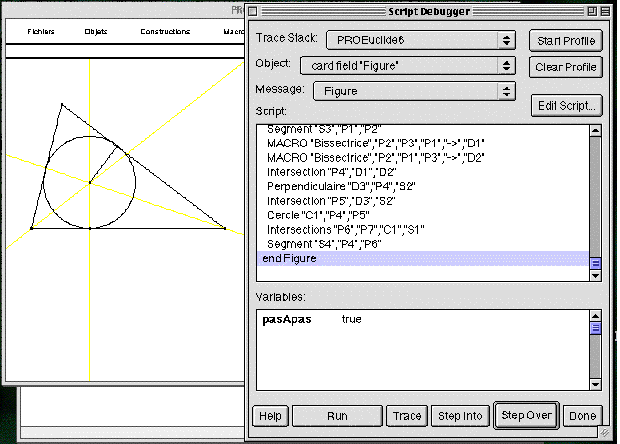Click the Edit Script... button

[565, 105]
